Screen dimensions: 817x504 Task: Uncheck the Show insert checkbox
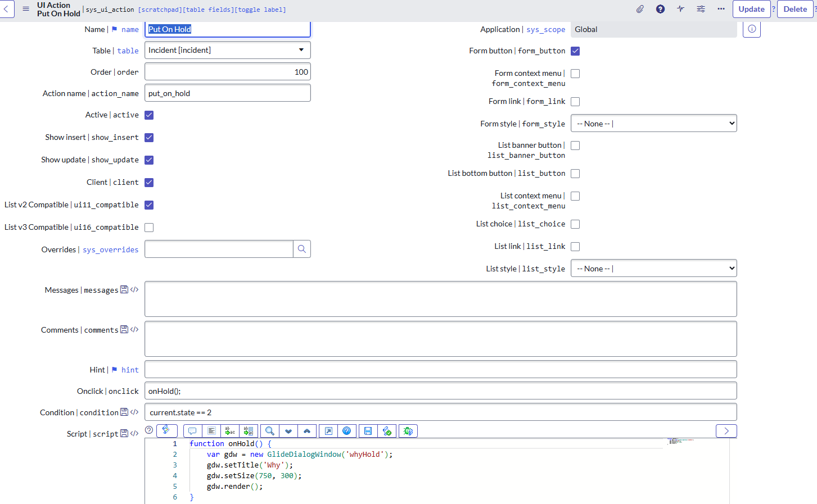tap(149, 138)
